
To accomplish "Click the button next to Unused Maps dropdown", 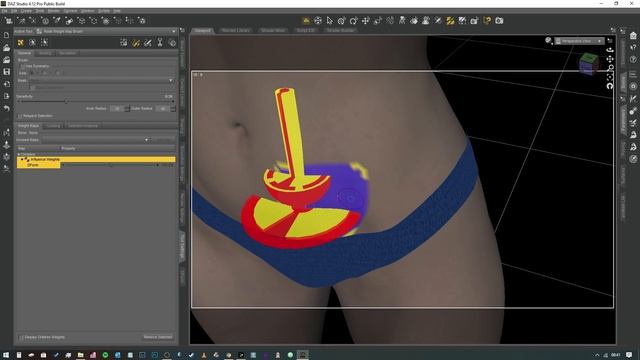I will pos(163,140).
